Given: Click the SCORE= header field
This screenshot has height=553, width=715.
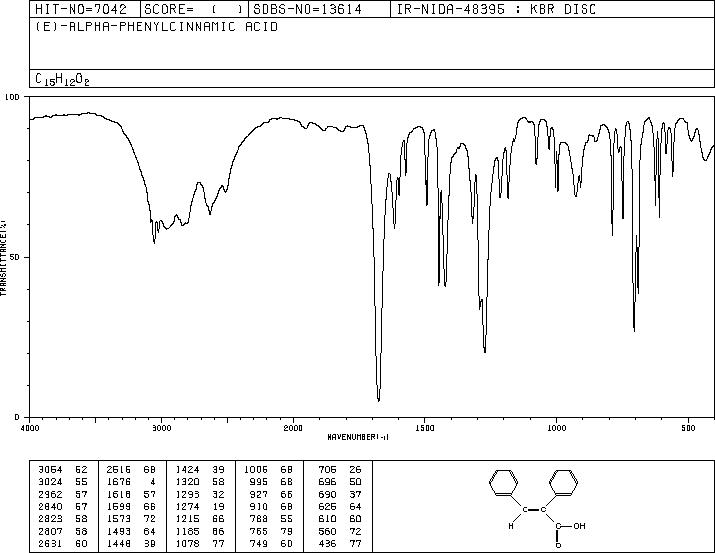Looking at the screenshot, I should click(x=193, y=9).
